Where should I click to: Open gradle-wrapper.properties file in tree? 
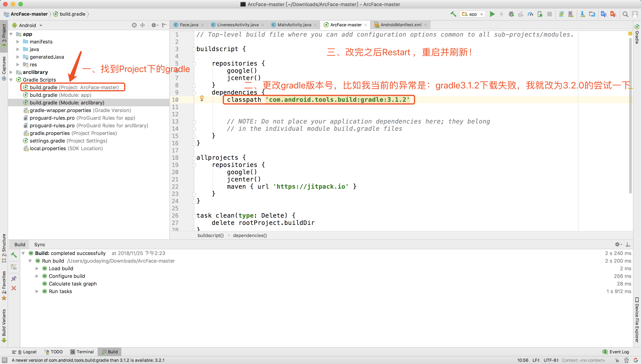tap(60, 110)
